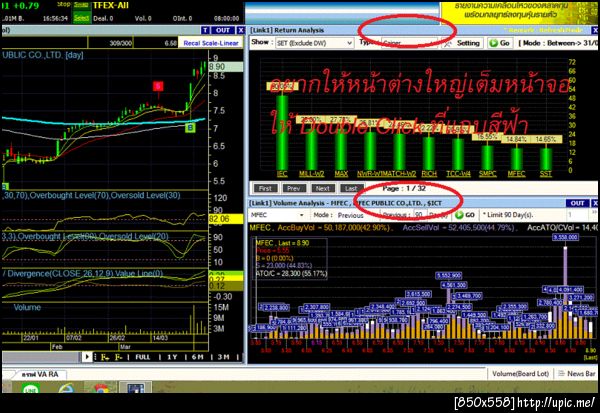Screen dimensions: 600x413
Task: Click OUT button in the Volume Analysis title bar
Action: 577,203
